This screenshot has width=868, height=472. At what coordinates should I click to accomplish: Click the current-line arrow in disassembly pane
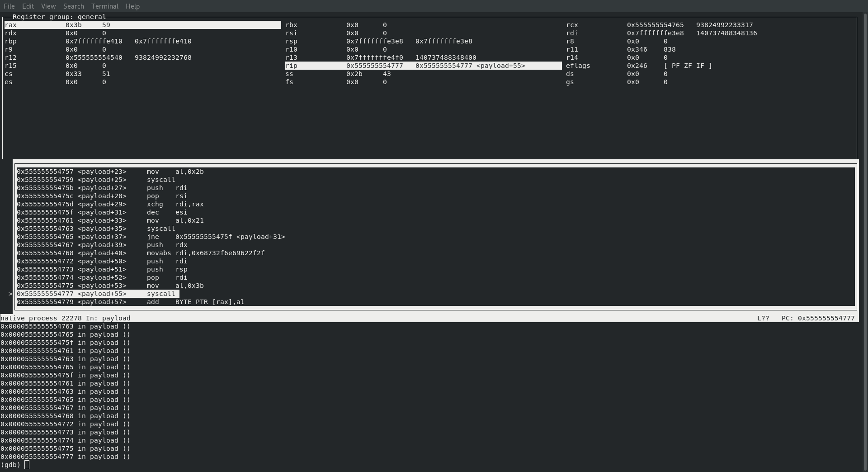click(10, 294)
